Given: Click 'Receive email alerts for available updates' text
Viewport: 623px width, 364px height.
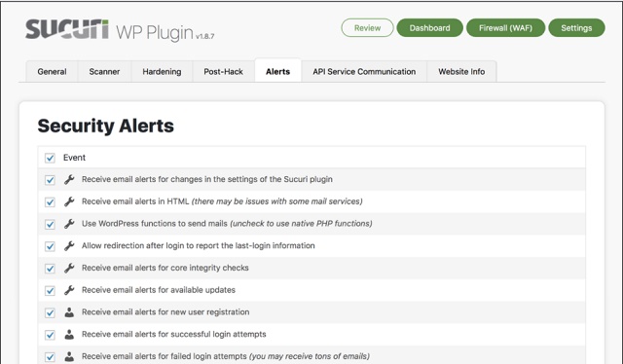Looking at the screenshot, I should click(159, 290).
